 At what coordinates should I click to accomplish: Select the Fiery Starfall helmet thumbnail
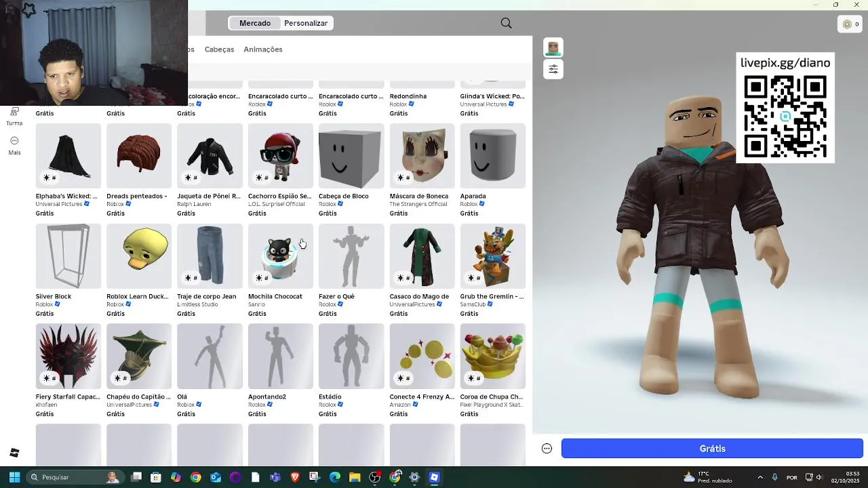click(68, 357)
